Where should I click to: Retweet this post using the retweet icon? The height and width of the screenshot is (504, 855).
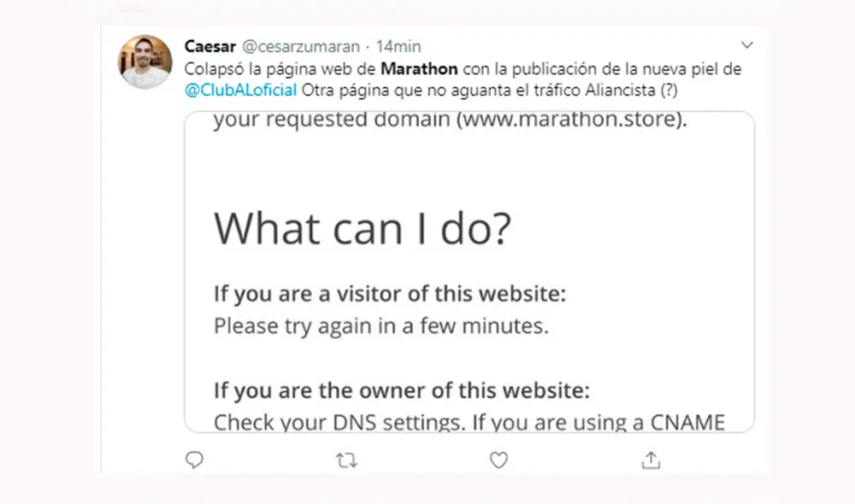[346, 460]
